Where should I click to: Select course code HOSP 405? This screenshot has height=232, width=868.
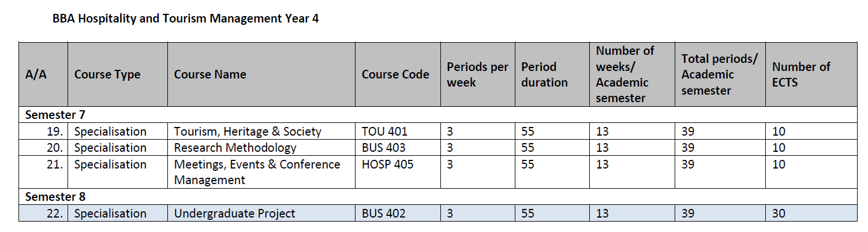tap(387, 164)
